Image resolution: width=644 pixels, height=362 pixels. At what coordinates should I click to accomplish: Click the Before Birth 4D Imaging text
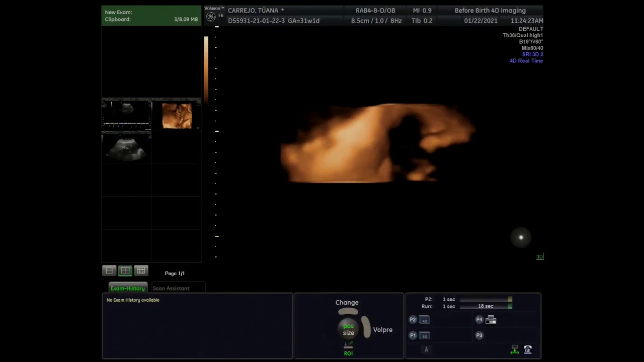490,11
